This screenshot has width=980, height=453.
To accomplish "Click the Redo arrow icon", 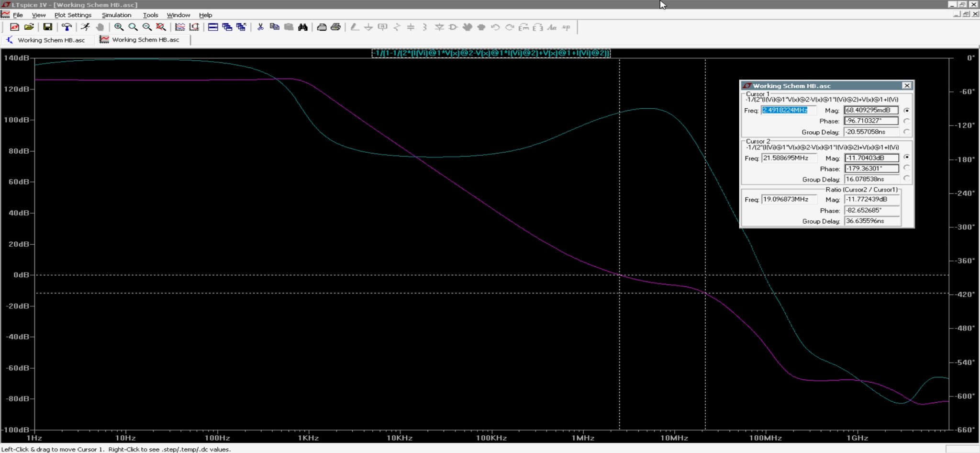I will click(x=510, y=27).
